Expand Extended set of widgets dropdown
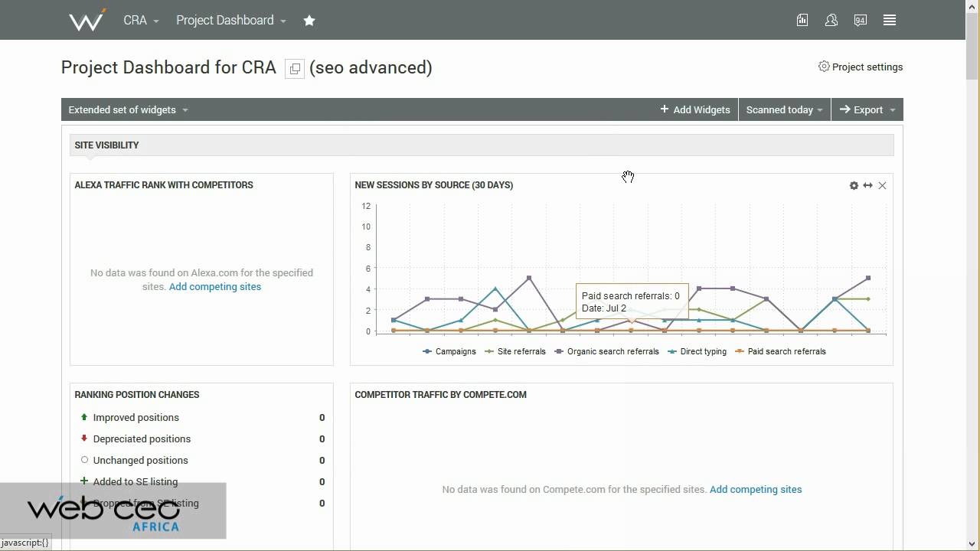Image resolution: width=980 pixels, height=551 pixels. [x=129, y=109]
